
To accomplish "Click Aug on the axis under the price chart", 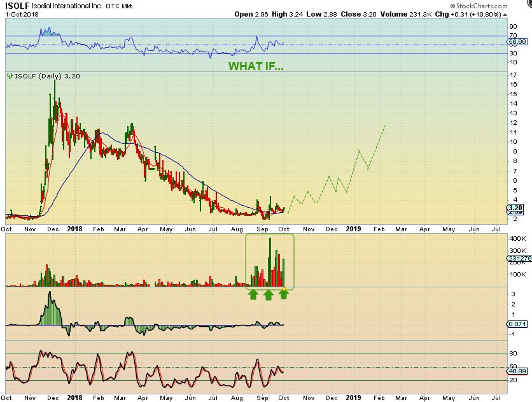I will [x=237, y=229].
